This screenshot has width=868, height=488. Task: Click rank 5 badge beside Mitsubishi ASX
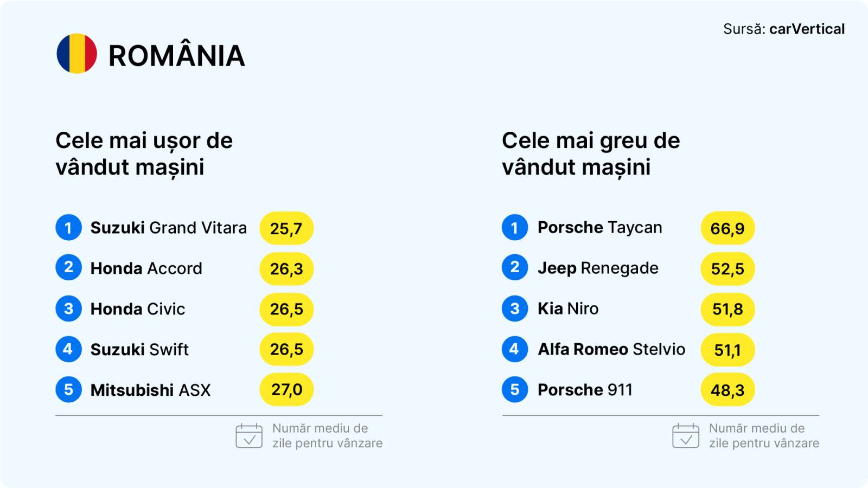68,389
